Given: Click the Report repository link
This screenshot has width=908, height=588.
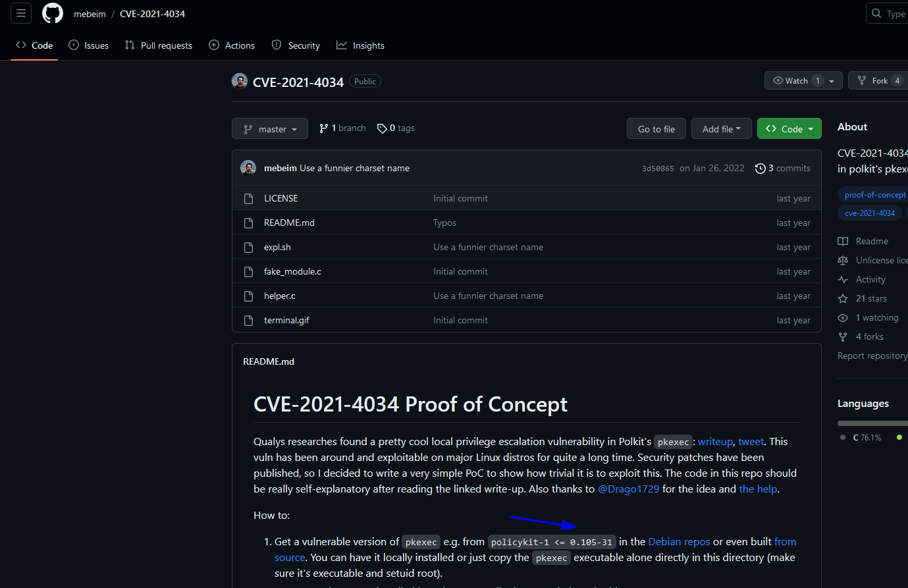Looking at the screenshot, I should [872, 356].
